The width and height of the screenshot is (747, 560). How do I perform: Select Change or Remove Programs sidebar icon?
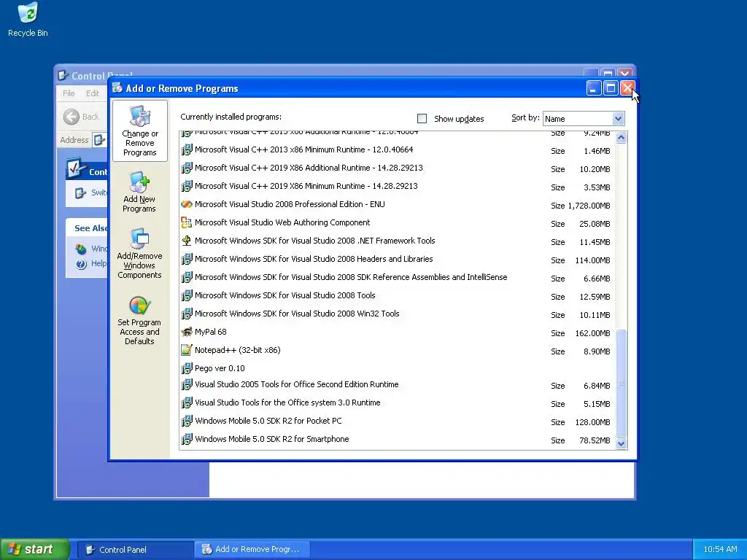pyautogui.click(x=139, y=131)
